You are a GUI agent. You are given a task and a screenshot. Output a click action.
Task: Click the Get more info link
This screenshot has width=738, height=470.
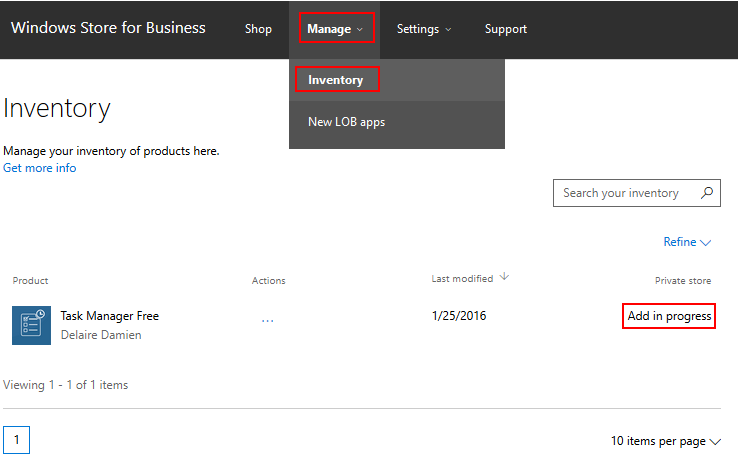pyautogui.click(x=39, y=168)
